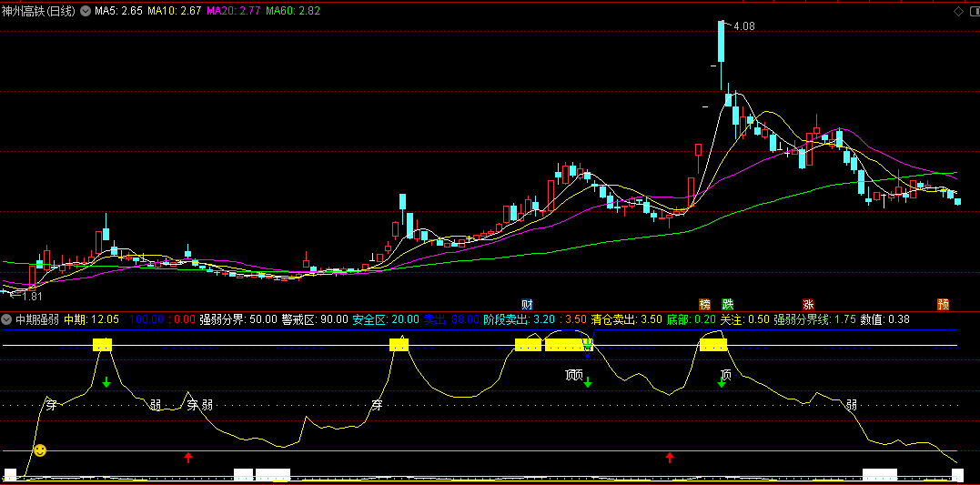Click the 卖出: 88.00 value
The height and width of the screenshot is (485, 980).
coord(452,319)
